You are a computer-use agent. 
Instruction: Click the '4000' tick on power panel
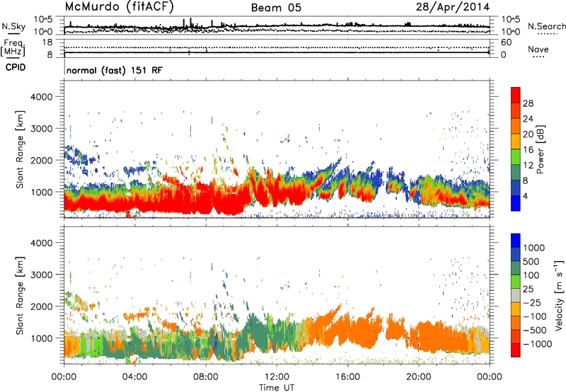point(41,97)
